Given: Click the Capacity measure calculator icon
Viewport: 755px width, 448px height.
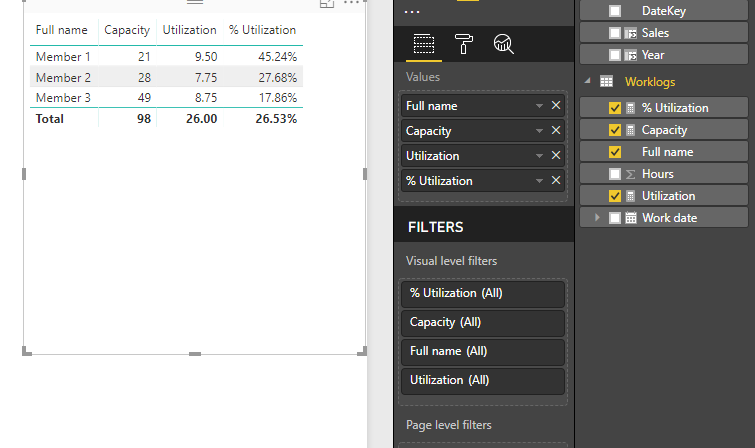Looking at the screenshot, I should tap(630, 130).
